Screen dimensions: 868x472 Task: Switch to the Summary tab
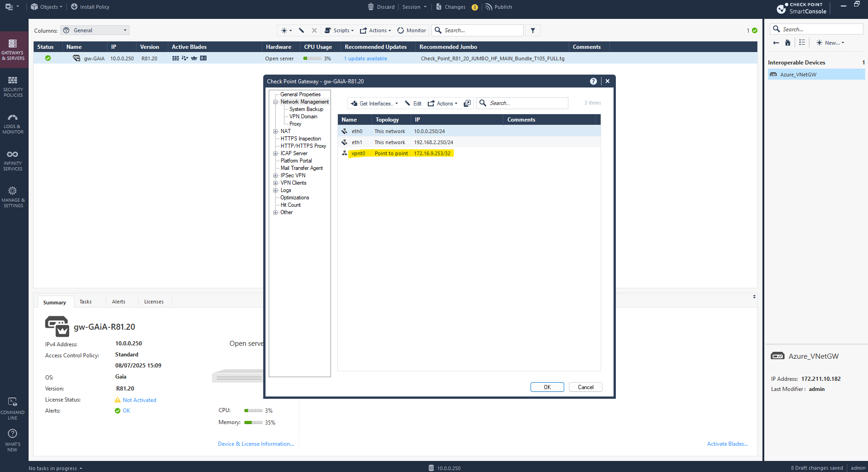point(54,302)
